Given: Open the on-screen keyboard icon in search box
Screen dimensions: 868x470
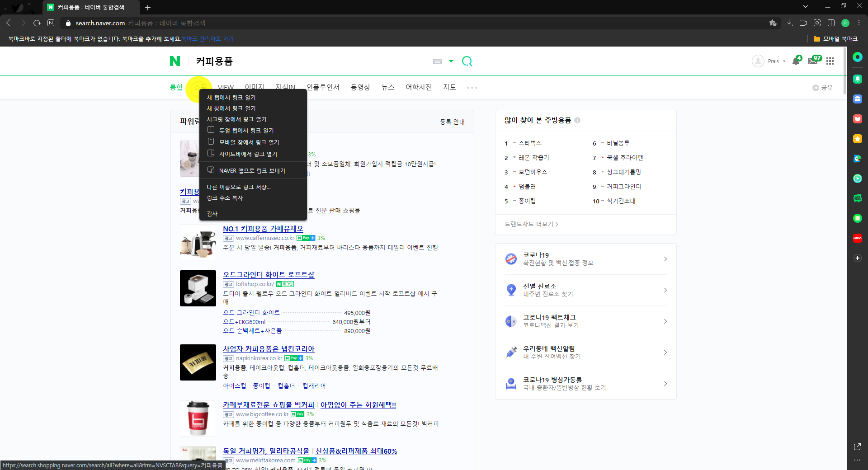Looking at the screenshot, I should point(437,61).
